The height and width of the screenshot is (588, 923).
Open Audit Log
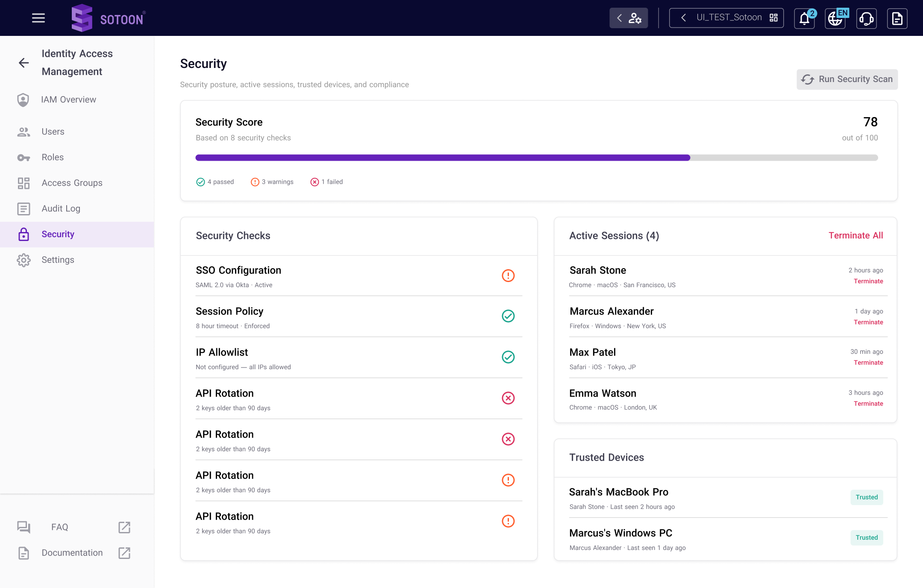click(77, 209)
